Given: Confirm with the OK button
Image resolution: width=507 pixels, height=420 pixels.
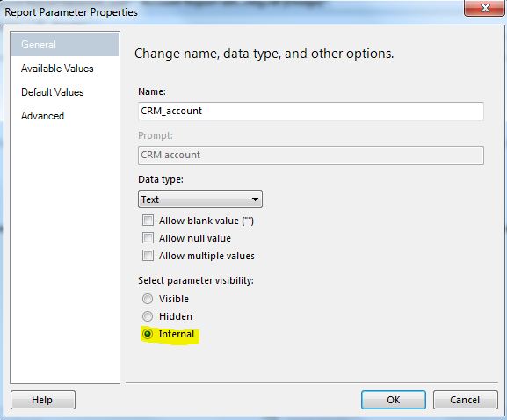Looking at the screenshot, I should click(393, 400).
